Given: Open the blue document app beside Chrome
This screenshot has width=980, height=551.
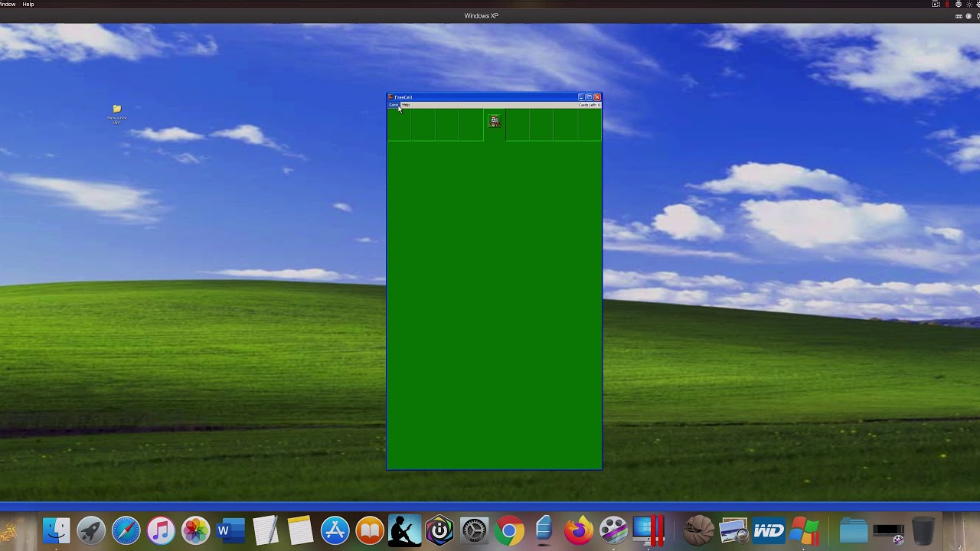Looking at the screenshot, I should click(x=544, y=530).
